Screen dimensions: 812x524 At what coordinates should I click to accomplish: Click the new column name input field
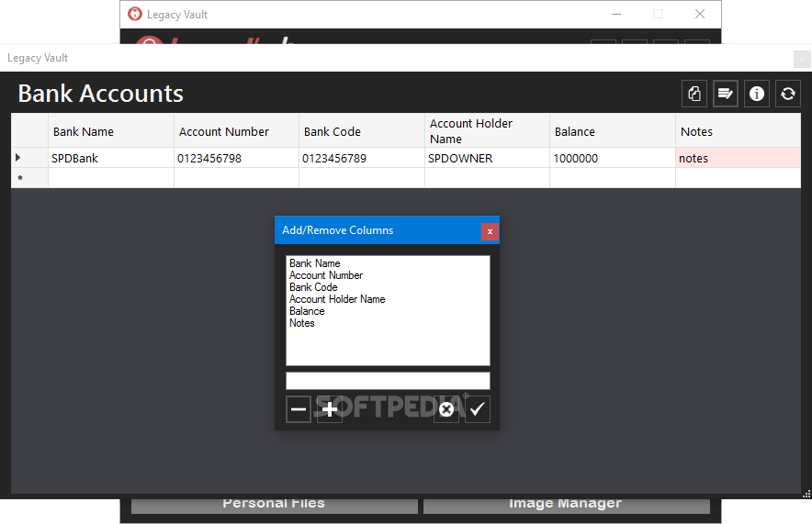tap(388, 381)
